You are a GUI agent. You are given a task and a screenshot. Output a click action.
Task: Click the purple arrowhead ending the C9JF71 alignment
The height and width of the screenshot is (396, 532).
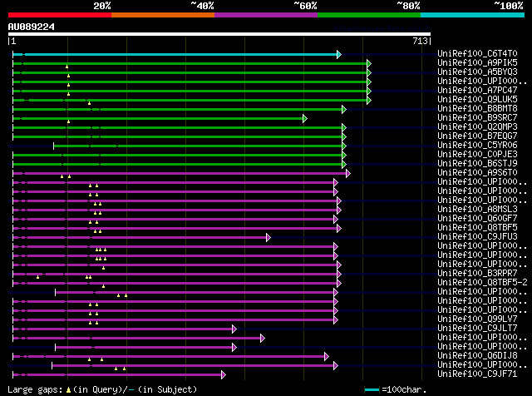coord(224,375)
